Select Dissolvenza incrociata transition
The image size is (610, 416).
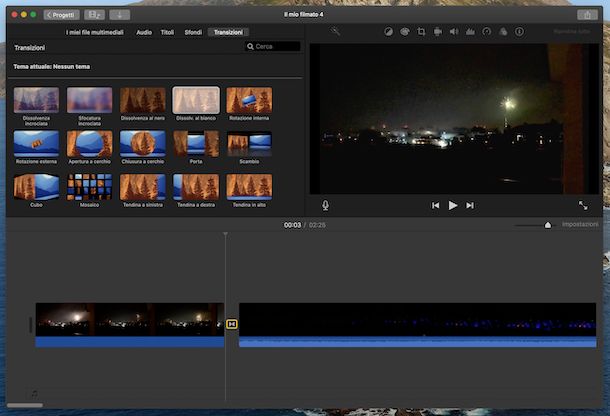[x=36, y=100]
